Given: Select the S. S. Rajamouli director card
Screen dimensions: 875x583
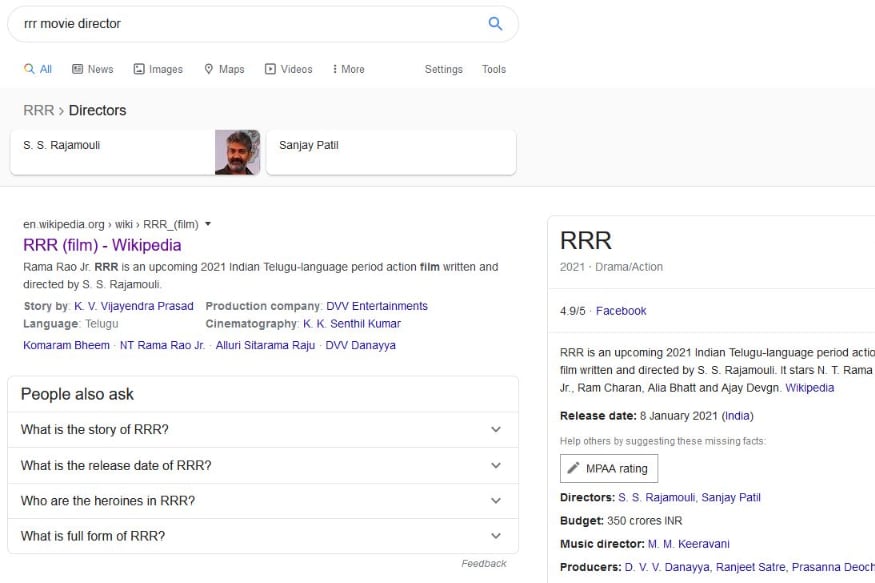Looking at the screenshot, I should pyautogui.click(x=136, y=152).
